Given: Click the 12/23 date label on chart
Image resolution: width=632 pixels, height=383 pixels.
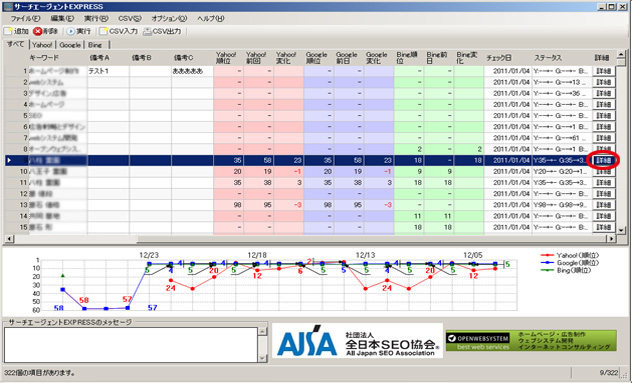Looking at the screenshot, I should (149, 255).
